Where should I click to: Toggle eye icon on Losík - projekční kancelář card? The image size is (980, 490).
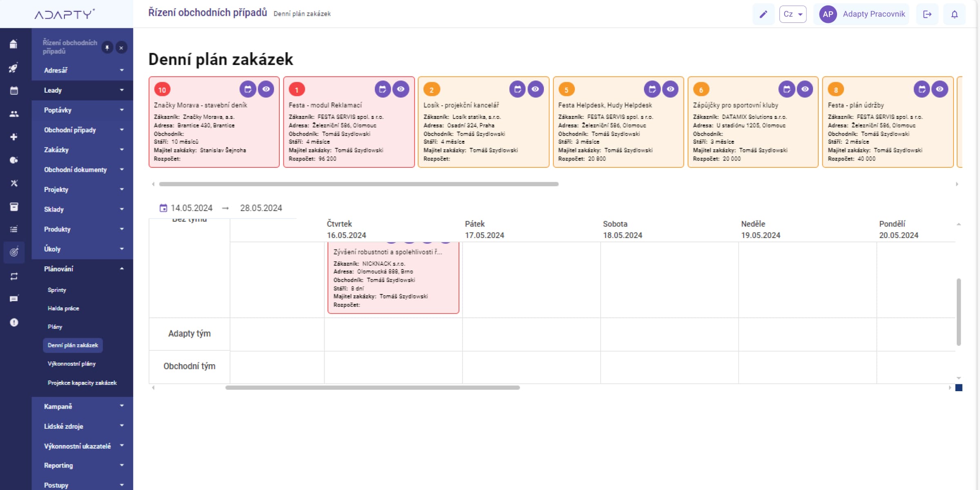535,89
